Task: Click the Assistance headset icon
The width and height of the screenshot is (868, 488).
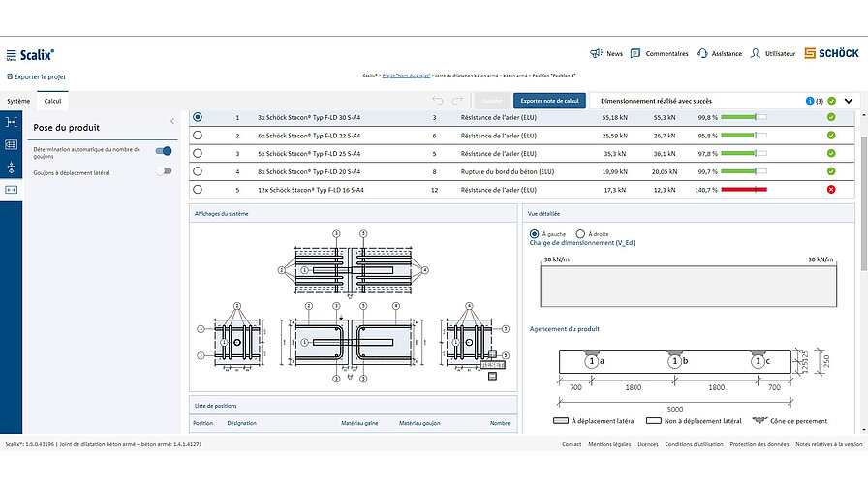Action: (701, 54)
